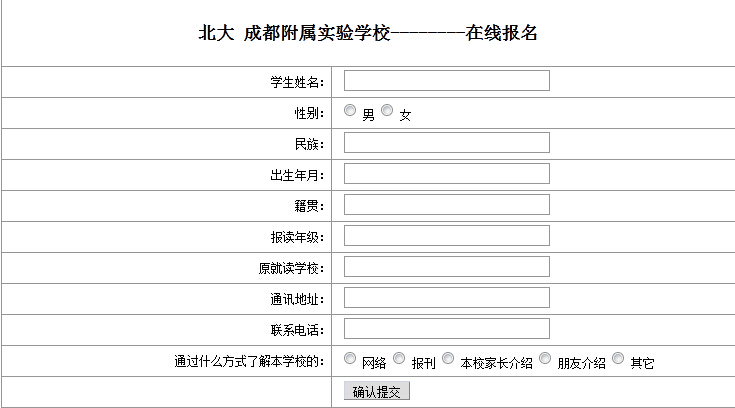Pick the 朋友介绍 radio option
Image resolution: width=735 pixels, height=408 pixels.
[545, 358]
